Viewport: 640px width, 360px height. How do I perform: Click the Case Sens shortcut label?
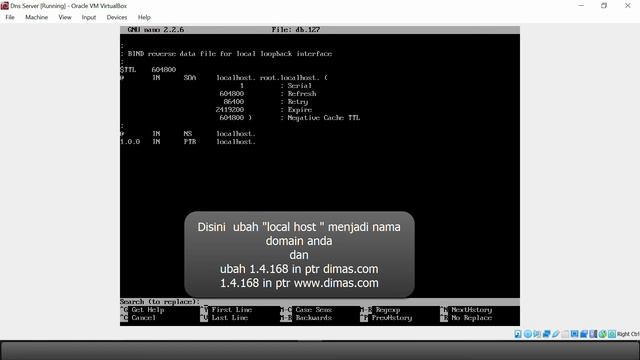coord(313,310)
